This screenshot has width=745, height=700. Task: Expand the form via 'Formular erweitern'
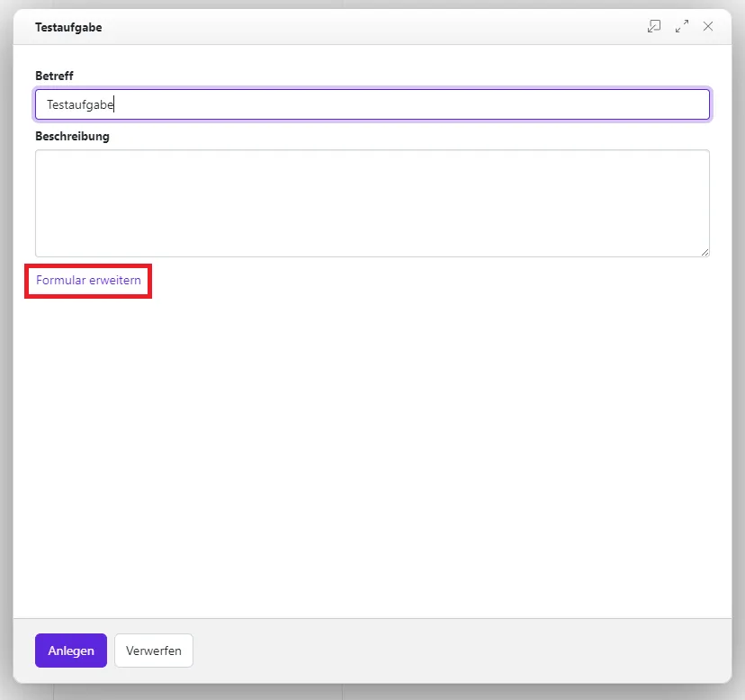pyautogui.click(x=88, y=281)
